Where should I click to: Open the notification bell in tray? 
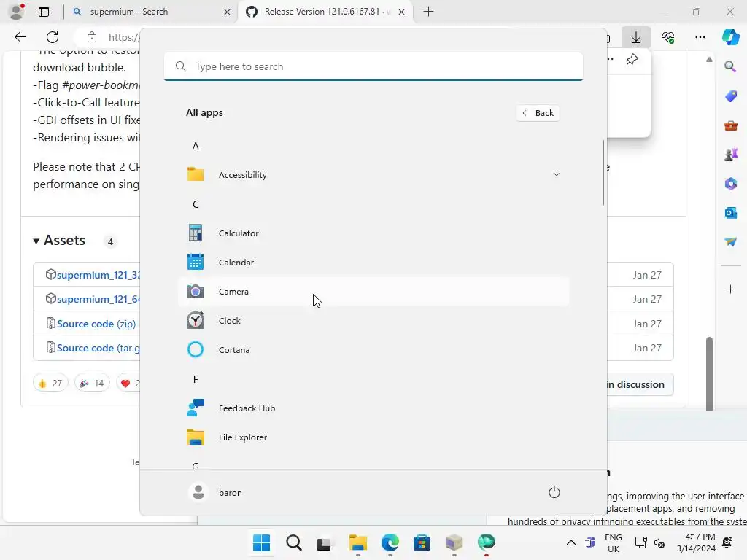click(x=727, y=542)
